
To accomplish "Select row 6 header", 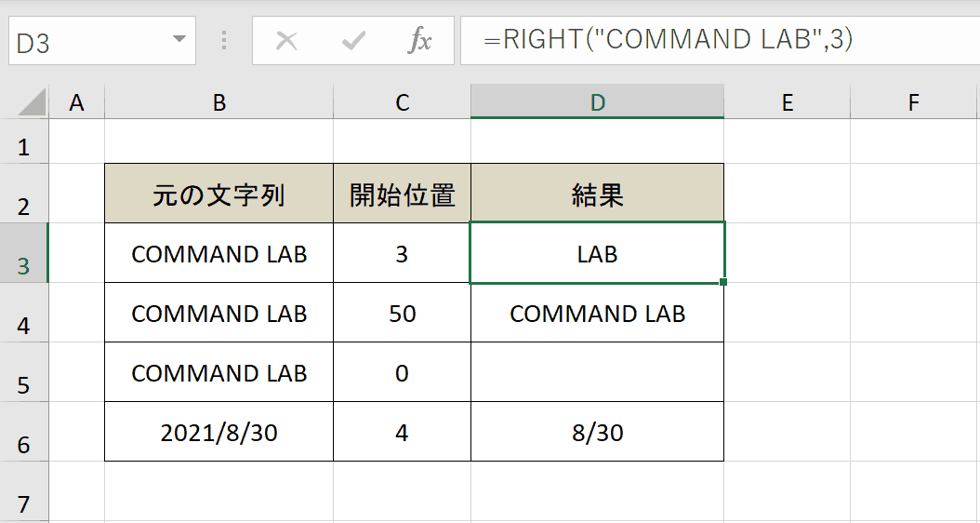I will tap(24, 433).
